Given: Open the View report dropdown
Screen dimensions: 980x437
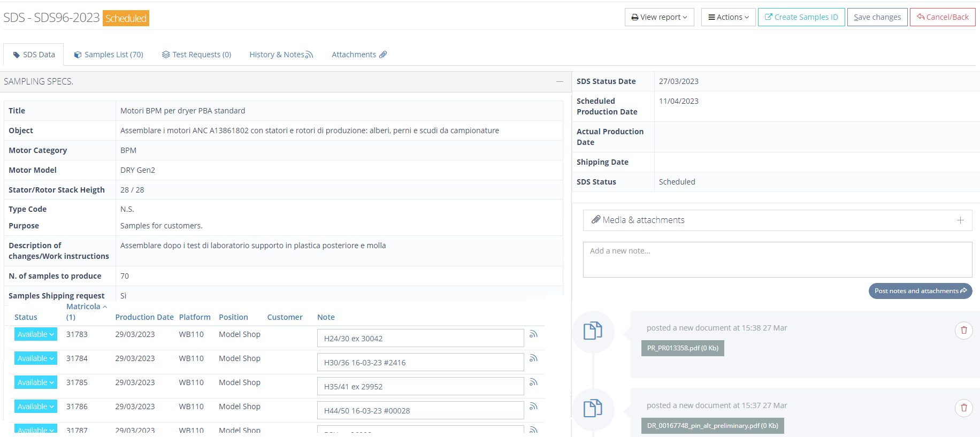Looking at the screenshot, I should pyautogui.click(x=659, y=17).
